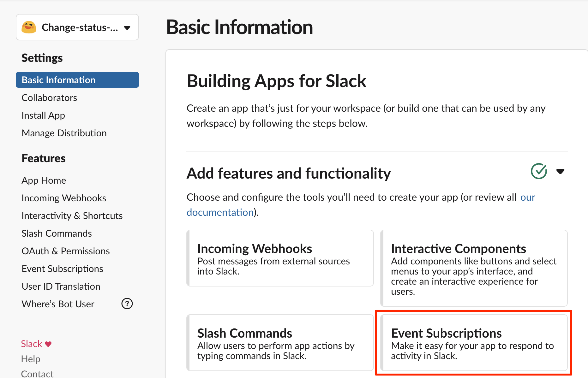The image size is (588, 378).
Task: Click the Building Apps for Slack heading
Action: [x=276, y=81]
